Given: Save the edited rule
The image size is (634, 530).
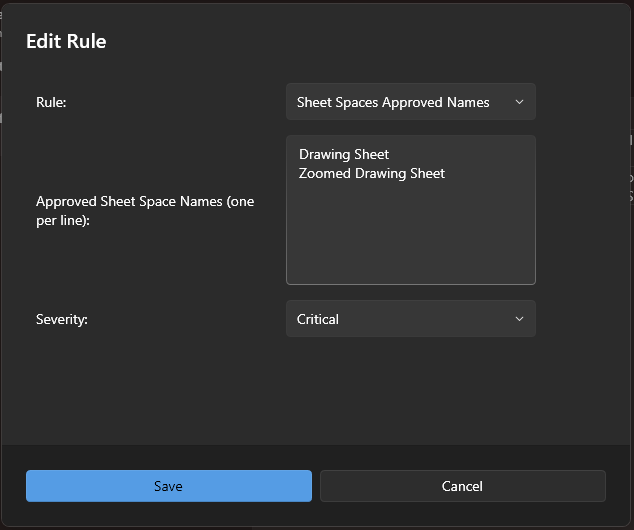Looking at the screenshot, I should click(x=168, y=486).
